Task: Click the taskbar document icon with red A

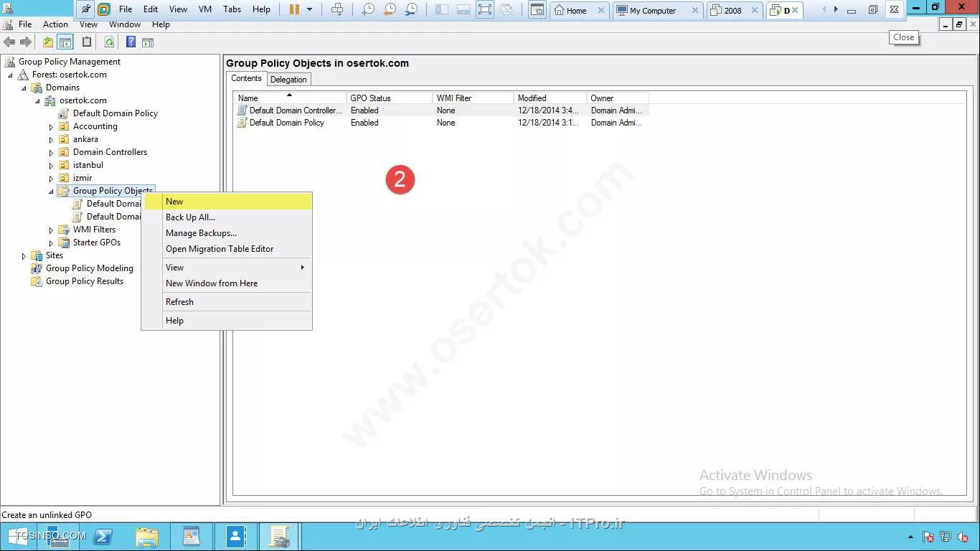Action: [191, 536]
